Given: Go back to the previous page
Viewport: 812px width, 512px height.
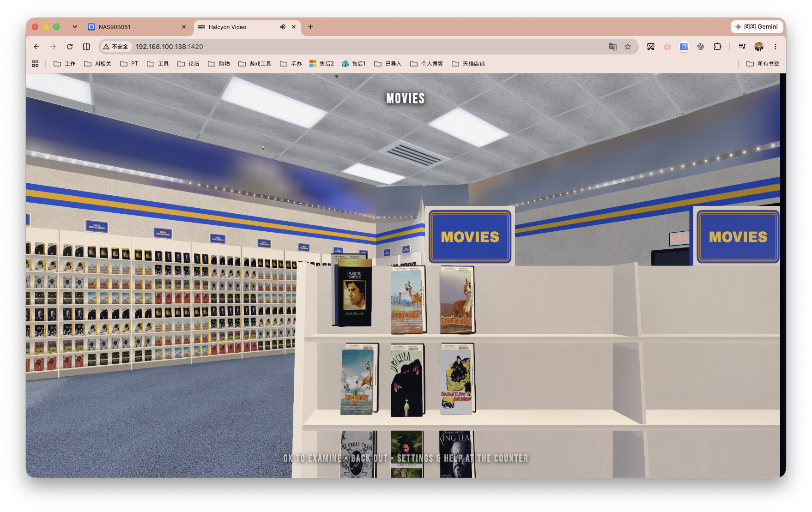Looking at the screenshot, I should [x=36, y=47].
